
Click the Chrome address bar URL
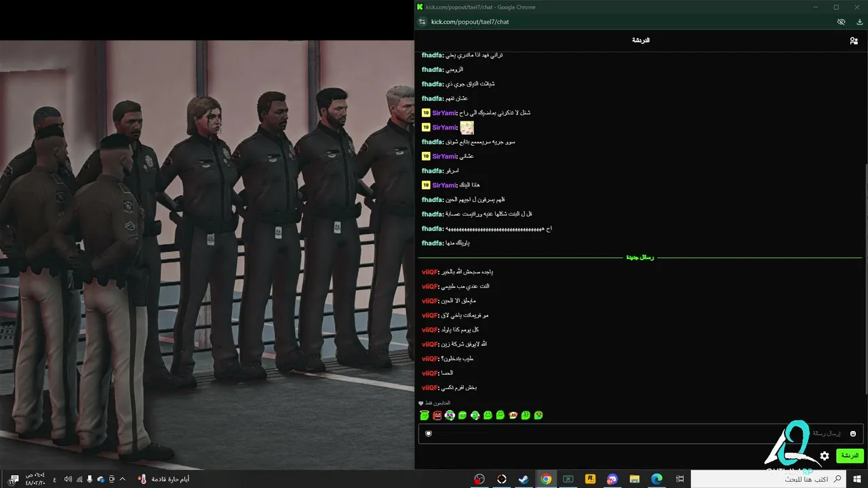click(470, 22)
